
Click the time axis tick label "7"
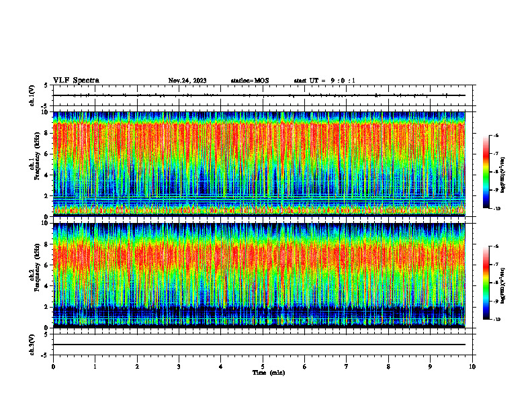347,367
